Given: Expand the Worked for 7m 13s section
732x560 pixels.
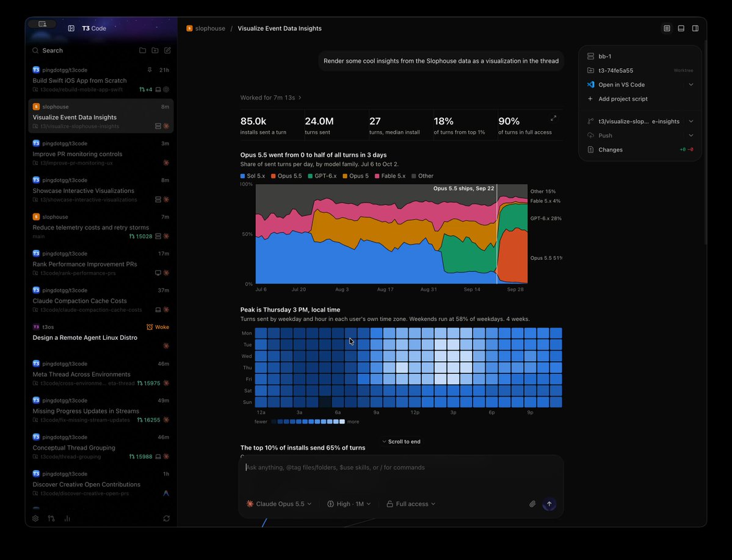Looking at the screenshot, I should (x=271, y=98).
